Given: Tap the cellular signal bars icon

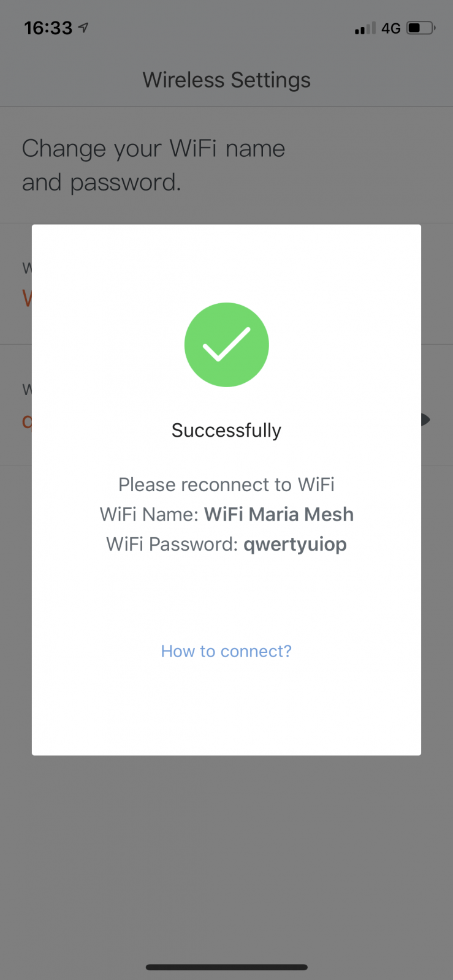Looking at the screenshot, I should pos(365,28).
